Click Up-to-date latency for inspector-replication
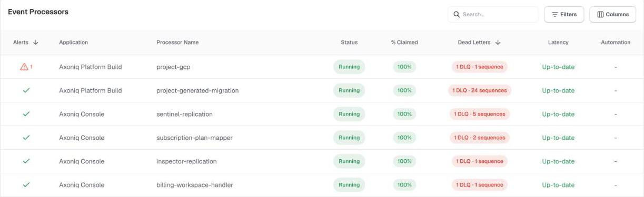 558,161
